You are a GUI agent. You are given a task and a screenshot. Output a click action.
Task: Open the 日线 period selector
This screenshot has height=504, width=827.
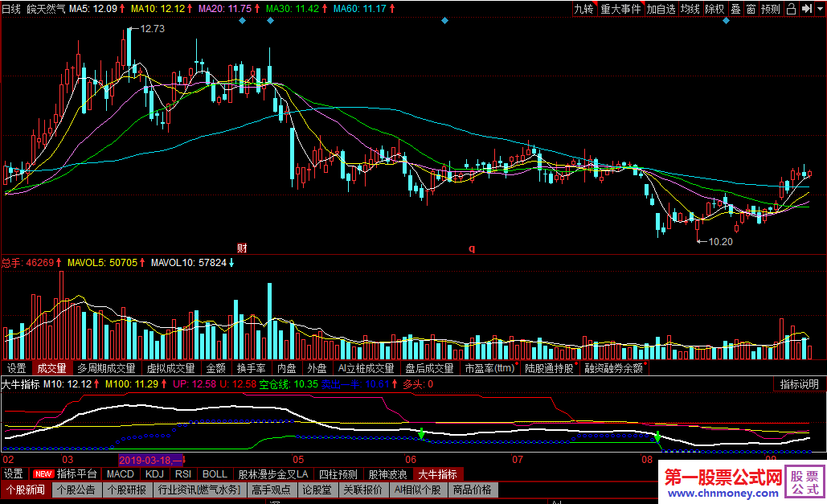11,9
